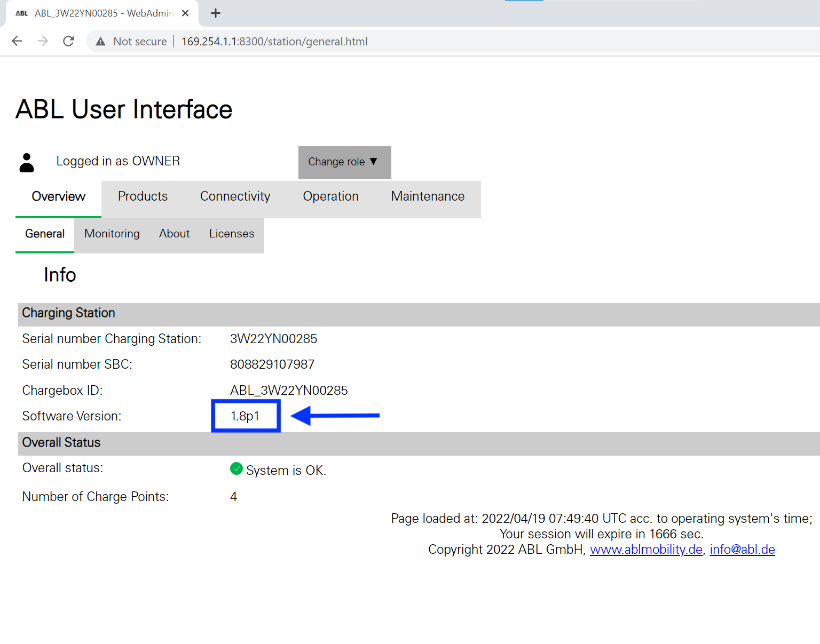Click the ABL User Interface heading
This screenshot has width=820, height=644.
[124, 109]
